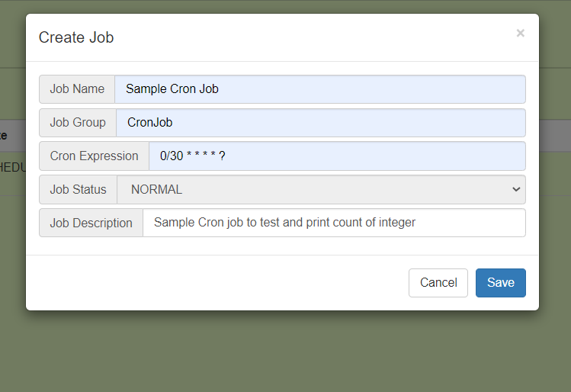Click the Job Description label
571x392 pixels.
91,223
